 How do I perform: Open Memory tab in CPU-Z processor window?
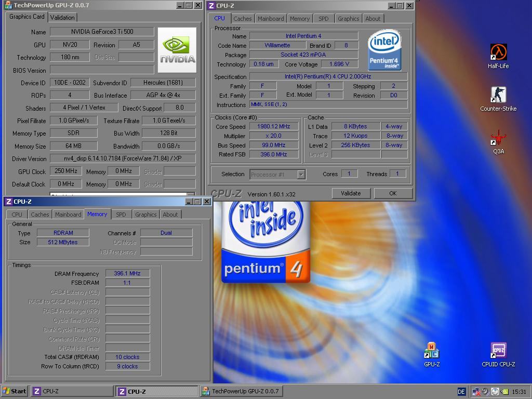(x=300, y=19)
